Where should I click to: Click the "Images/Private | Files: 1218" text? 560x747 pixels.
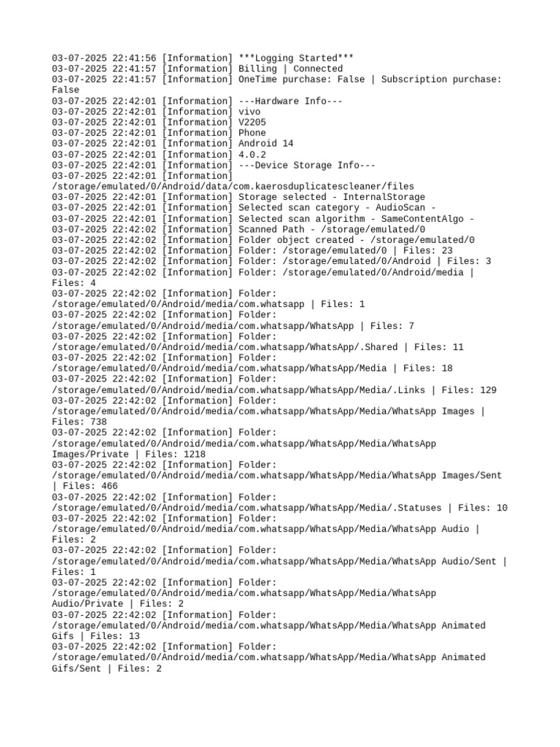(128, 454)
